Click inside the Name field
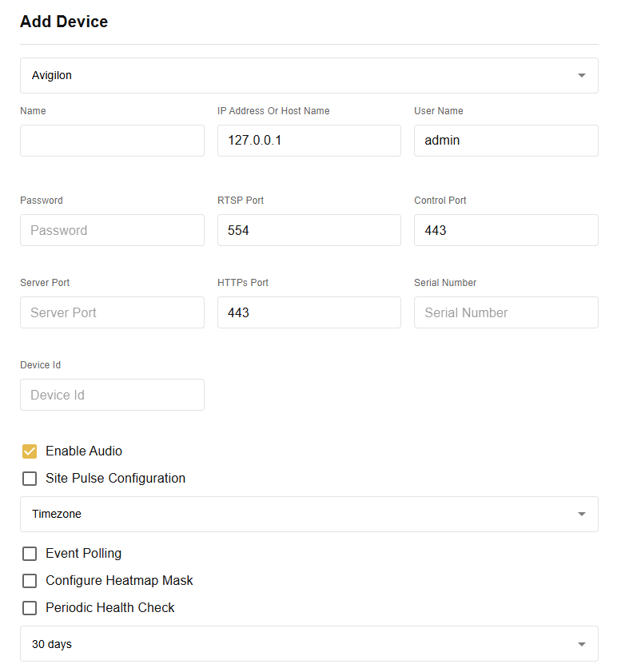 click(112, 140)
